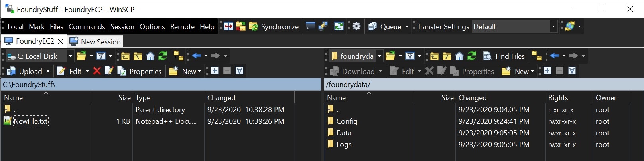Go to local root directory icon
Viewport: 644px width, 161px height.
pos(138,56)
